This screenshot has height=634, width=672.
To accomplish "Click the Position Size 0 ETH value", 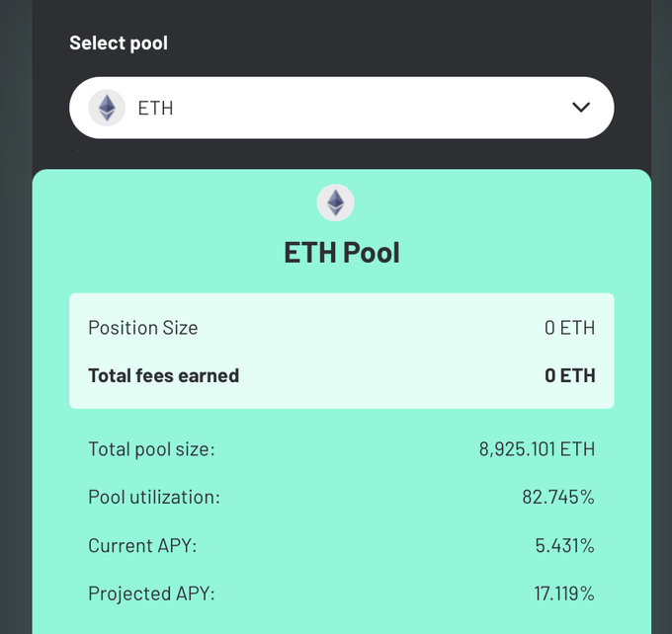I will (x=569, y=328).
